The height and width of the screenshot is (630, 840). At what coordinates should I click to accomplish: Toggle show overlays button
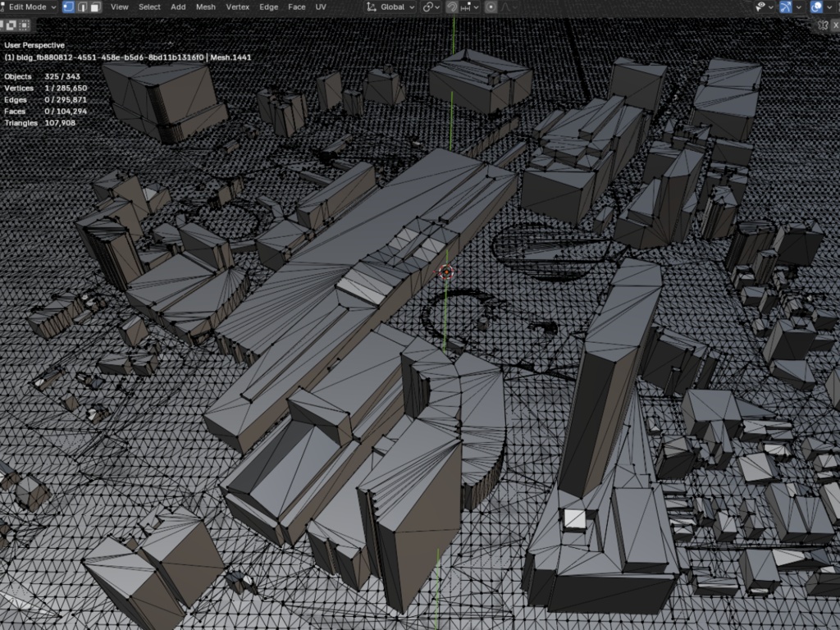[816, 7]
